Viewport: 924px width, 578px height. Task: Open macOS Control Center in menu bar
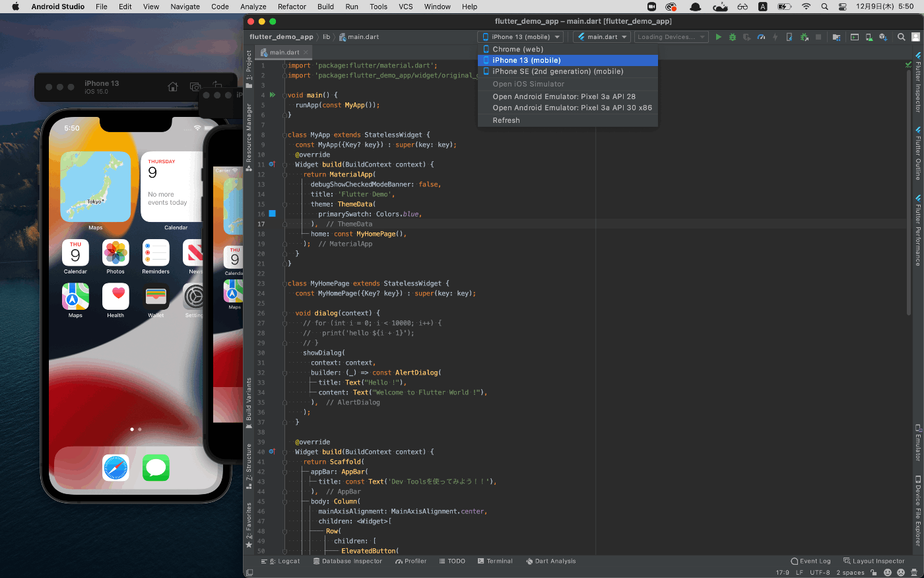(843, 7)
